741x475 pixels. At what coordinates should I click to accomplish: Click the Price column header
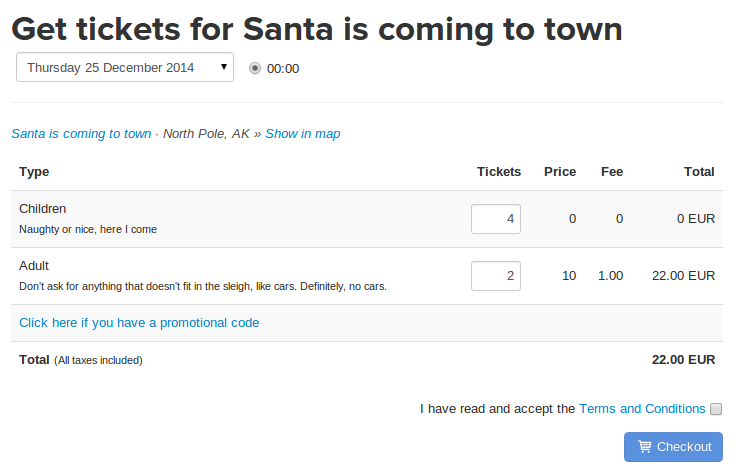[560, 172]
